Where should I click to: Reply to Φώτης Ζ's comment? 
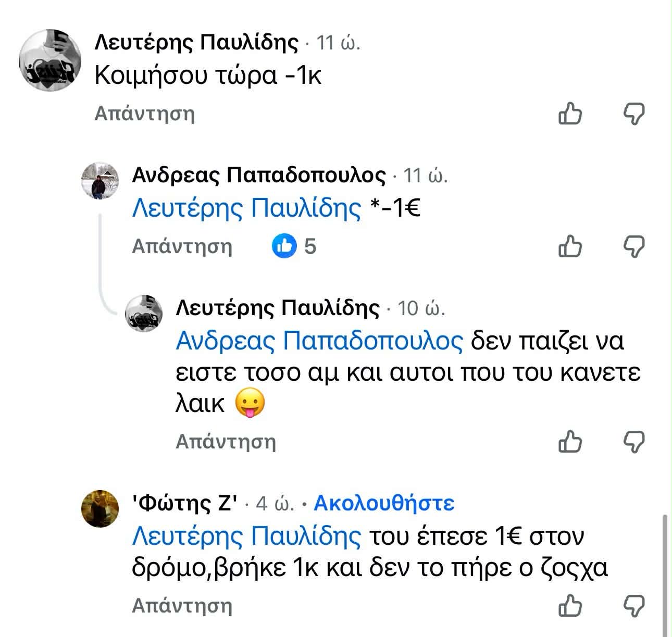tap(182, 606)
